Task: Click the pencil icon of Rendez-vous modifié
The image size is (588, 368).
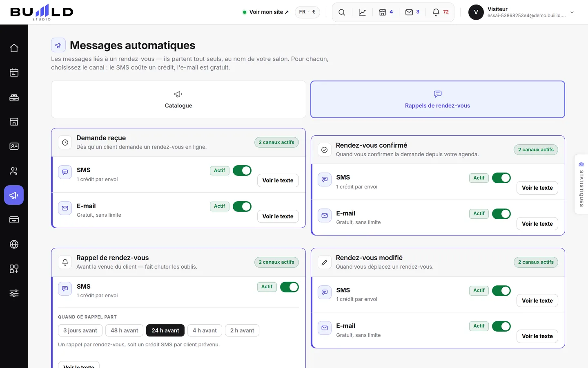Action: 324,262
